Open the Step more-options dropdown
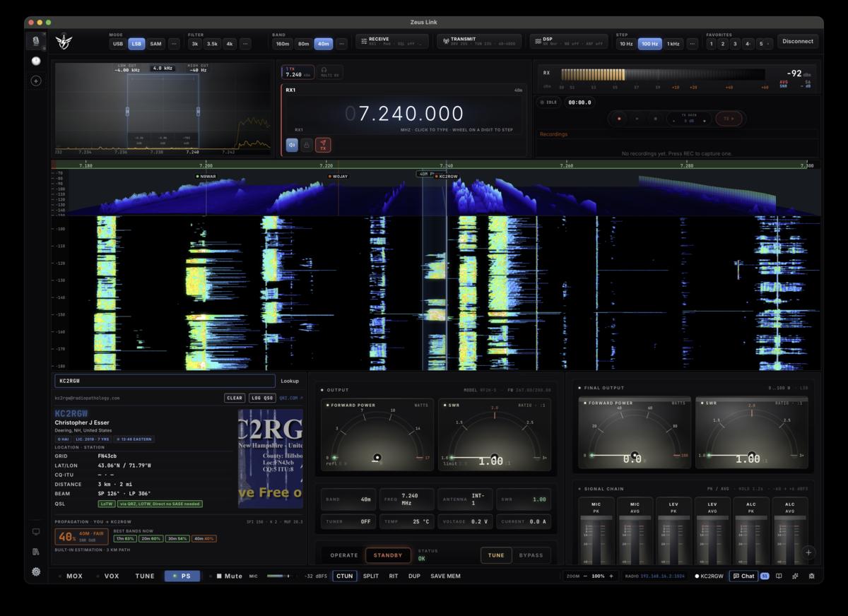848x616 pixels. 692,44
